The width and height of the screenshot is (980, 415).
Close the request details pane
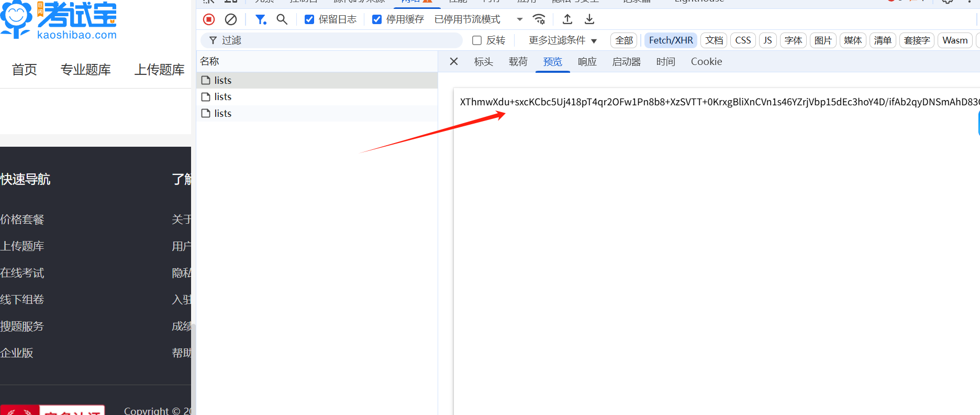[x=454, y=61]
